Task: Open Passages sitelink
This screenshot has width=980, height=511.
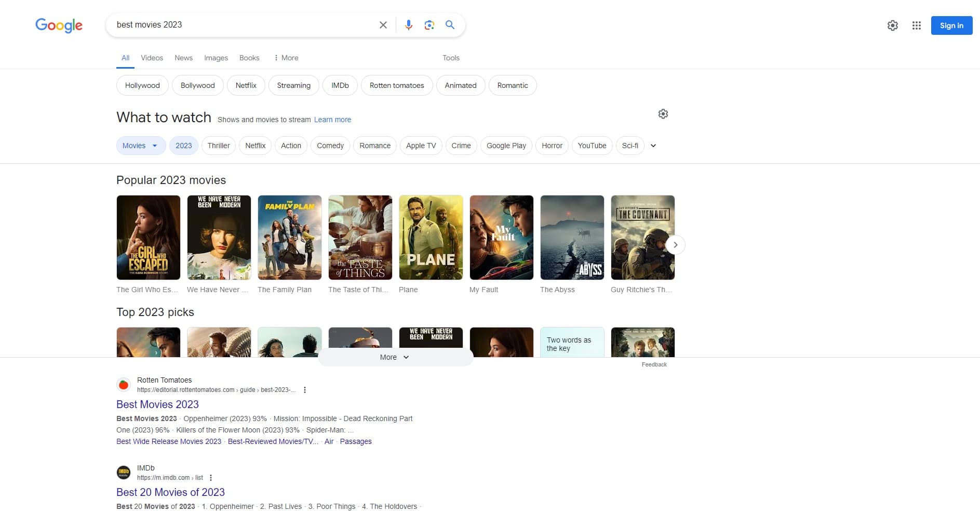Action: (x=356, y=441)
